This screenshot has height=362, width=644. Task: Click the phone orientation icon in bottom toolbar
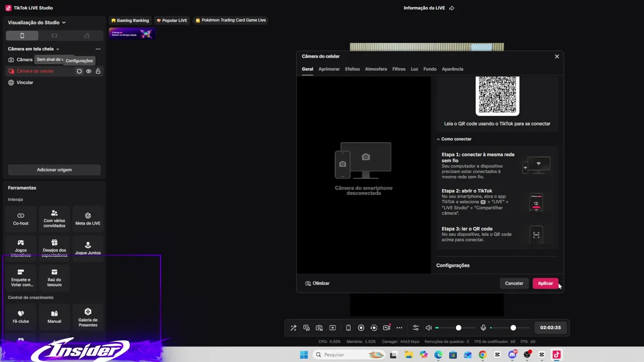(348, 328)
